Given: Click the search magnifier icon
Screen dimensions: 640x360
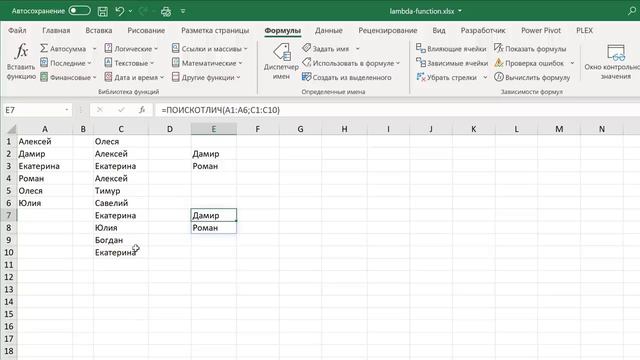Looking at the screenshot, I should coord(632,11).
